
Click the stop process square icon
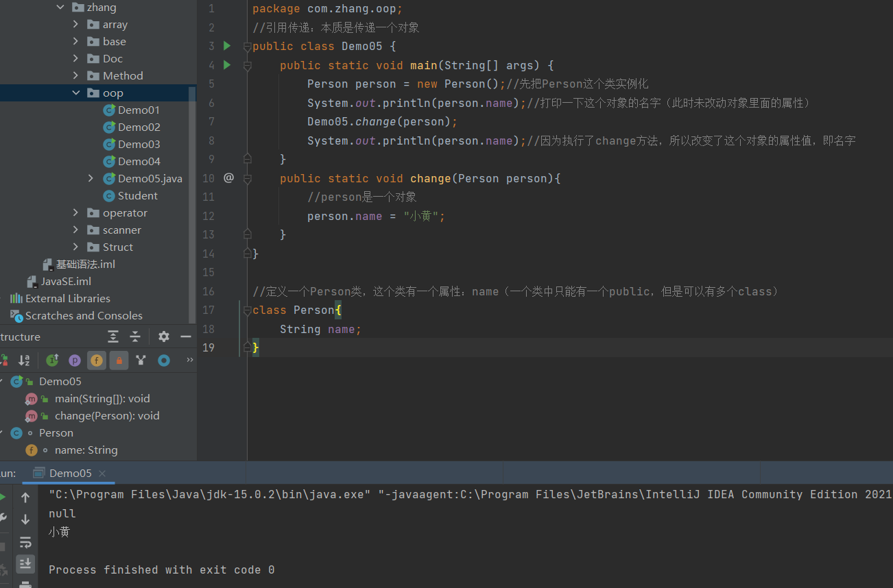click(x=3, y=547)
